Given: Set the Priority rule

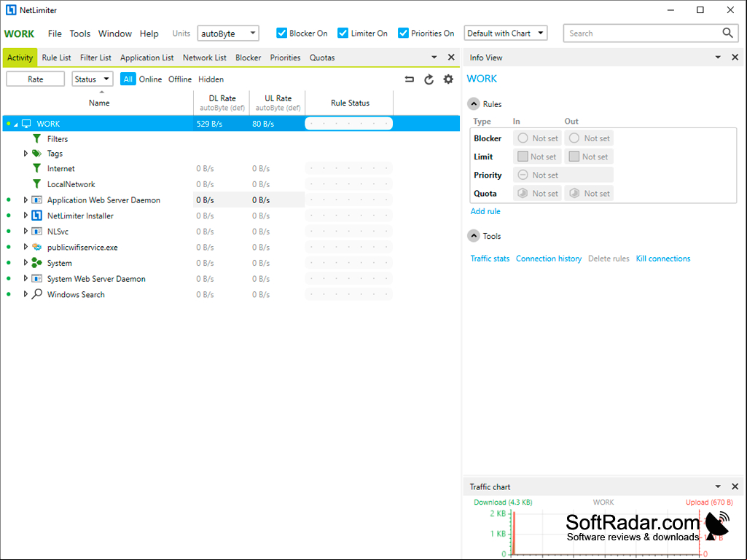Looking at the screenshot, I should (x=563, y=175).
